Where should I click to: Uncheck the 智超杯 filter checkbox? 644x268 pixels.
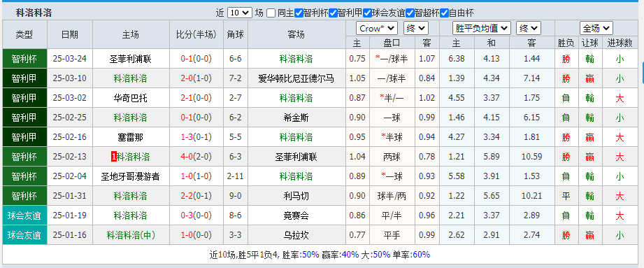click(x=410, y=13)
